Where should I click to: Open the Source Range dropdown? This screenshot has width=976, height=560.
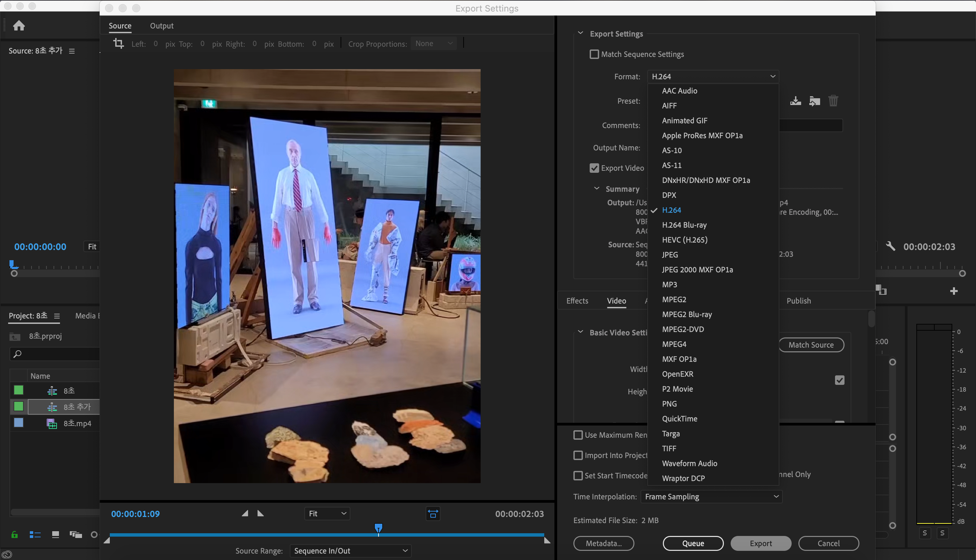coord(350,551)
